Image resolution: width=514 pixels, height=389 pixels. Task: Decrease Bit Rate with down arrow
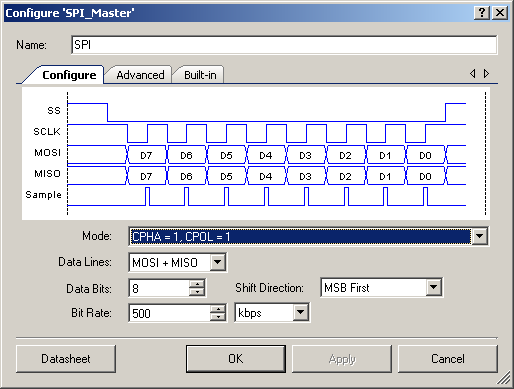[218, 317]
